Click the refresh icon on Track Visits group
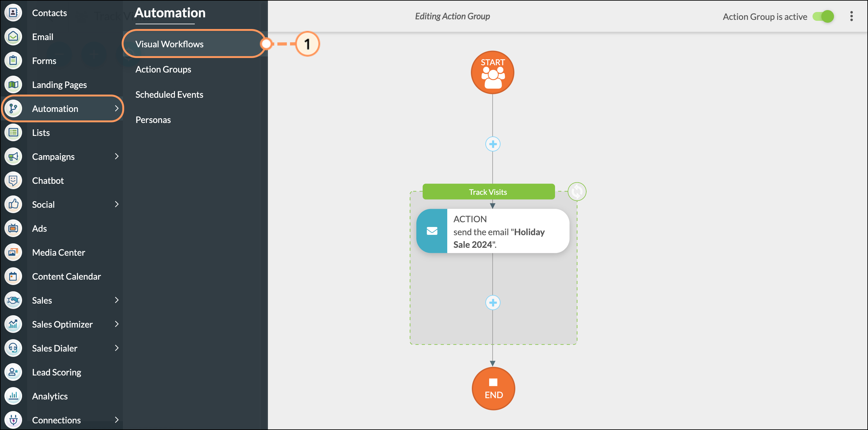The image size is (868, 430). coord(577,191)
